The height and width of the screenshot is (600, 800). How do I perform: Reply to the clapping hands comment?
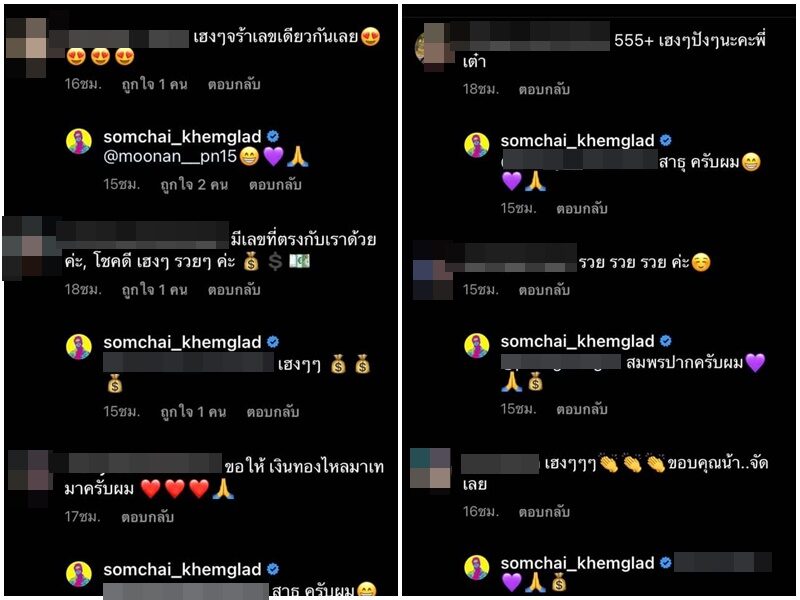[544, 511]
